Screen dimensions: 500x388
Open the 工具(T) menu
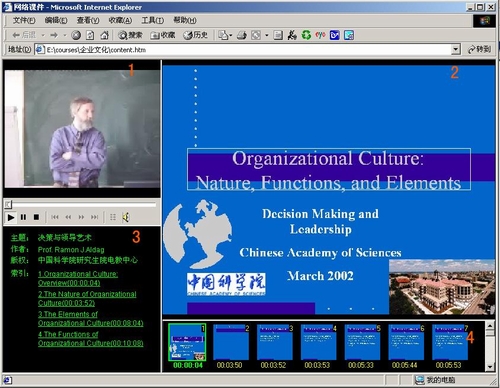tap(152, 20)
